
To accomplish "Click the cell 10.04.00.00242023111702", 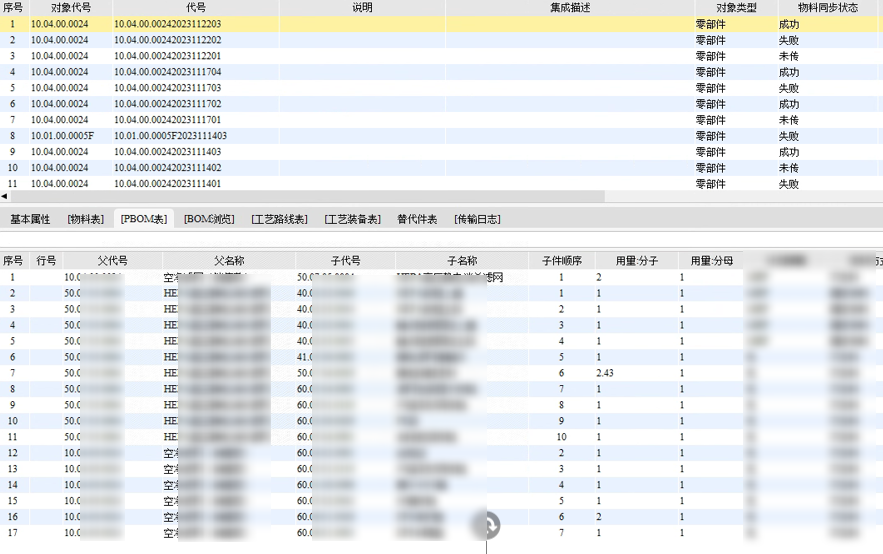I will tap(168, 104).
